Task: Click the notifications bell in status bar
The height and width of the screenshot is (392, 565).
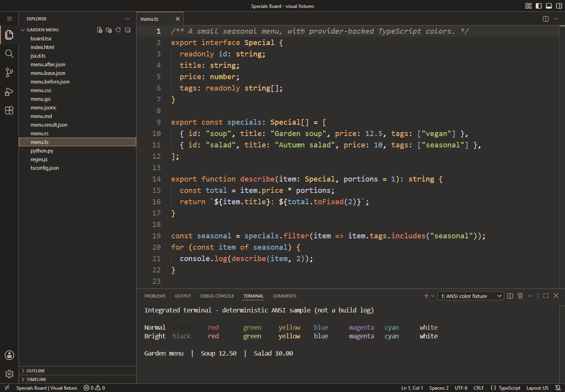Action: pos(558,388)
